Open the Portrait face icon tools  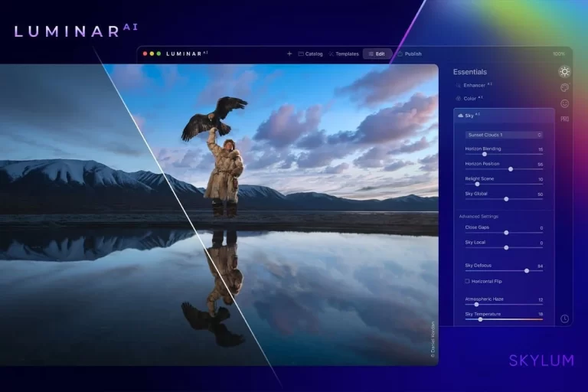click(564, 103)
